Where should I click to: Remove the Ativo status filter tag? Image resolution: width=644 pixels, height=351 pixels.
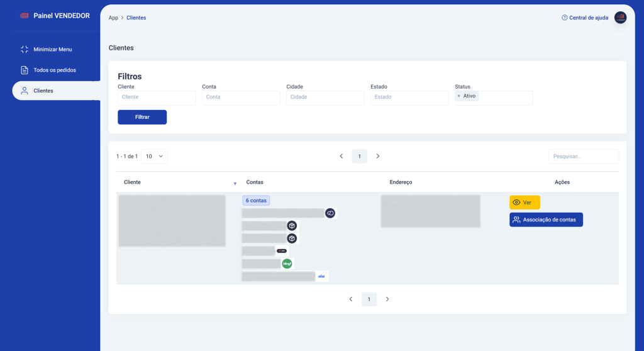458,96
